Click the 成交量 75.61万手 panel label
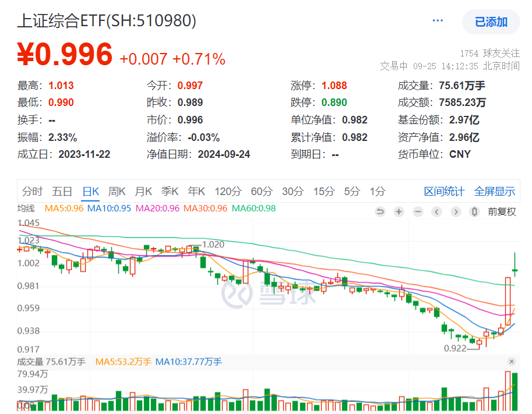 tap(51, 362)
